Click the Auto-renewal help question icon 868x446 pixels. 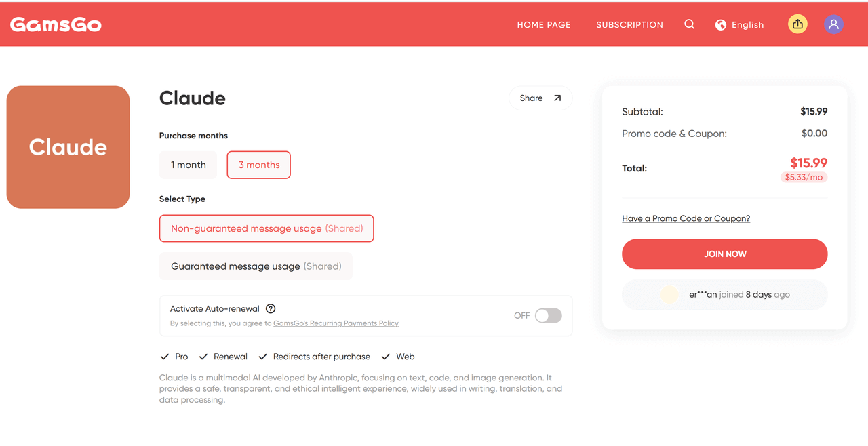point(271,308)
